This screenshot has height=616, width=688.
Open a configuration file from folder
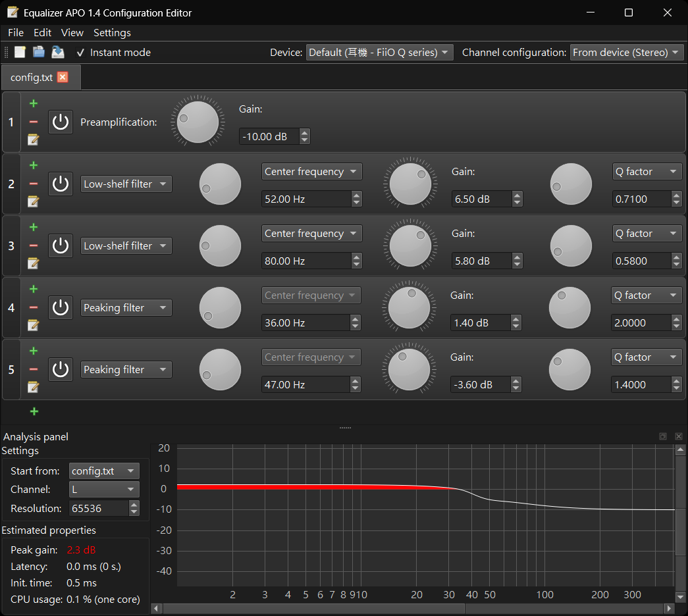[39, 52]
